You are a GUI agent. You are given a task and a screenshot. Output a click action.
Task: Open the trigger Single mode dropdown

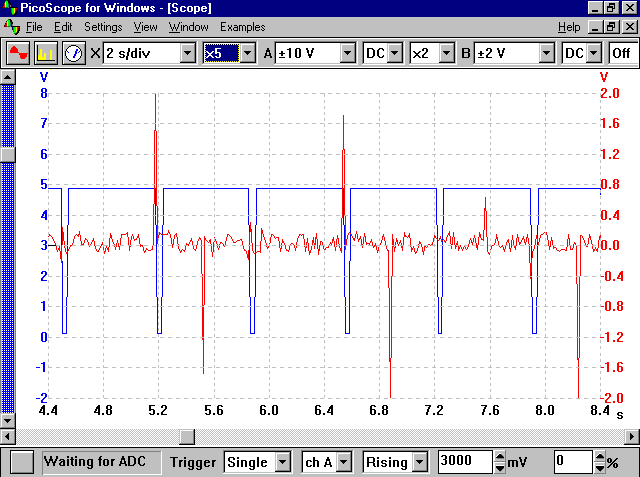tap(282, 462)
